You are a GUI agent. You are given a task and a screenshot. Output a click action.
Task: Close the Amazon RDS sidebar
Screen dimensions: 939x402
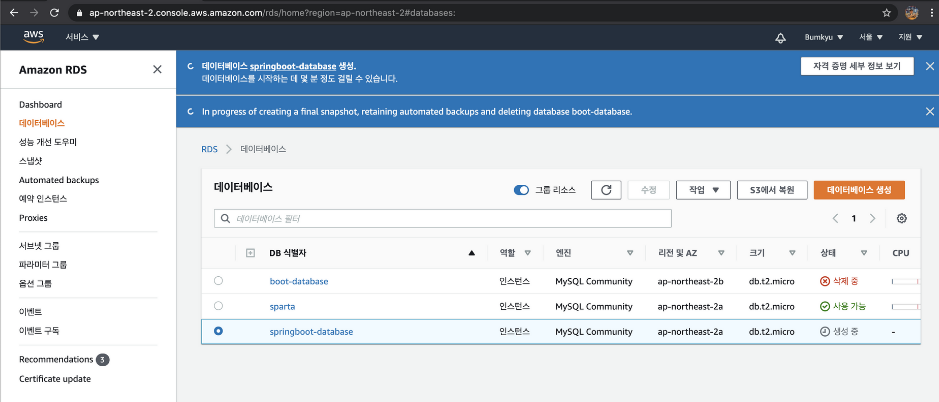pyautogui.click(x=157, y=69)
